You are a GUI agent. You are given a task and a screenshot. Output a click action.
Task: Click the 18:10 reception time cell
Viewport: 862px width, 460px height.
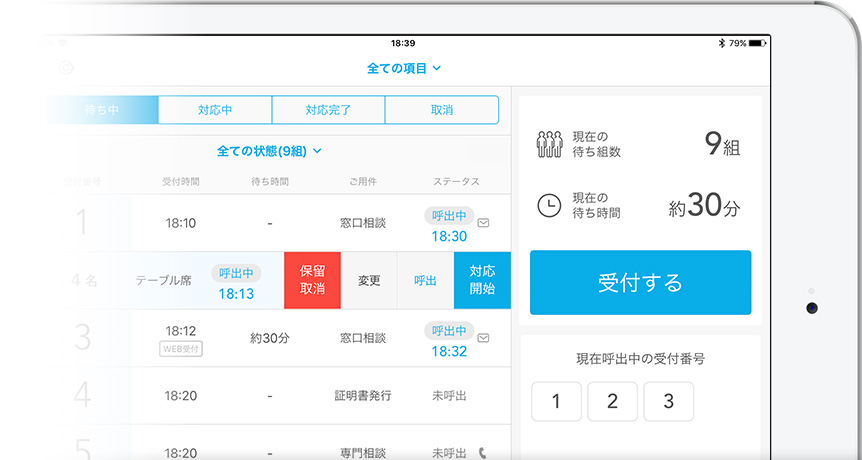pyautogui.click(x=181, y=224)
